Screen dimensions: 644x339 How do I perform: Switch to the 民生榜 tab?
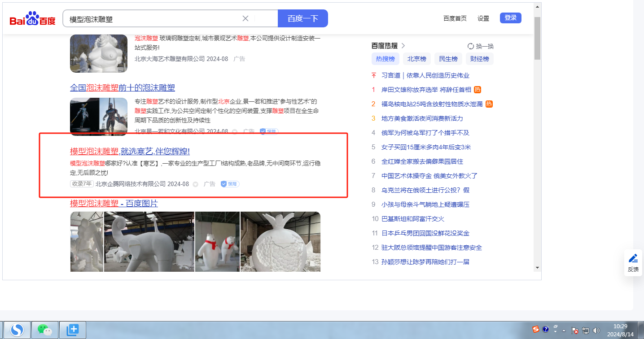[448, 59]
